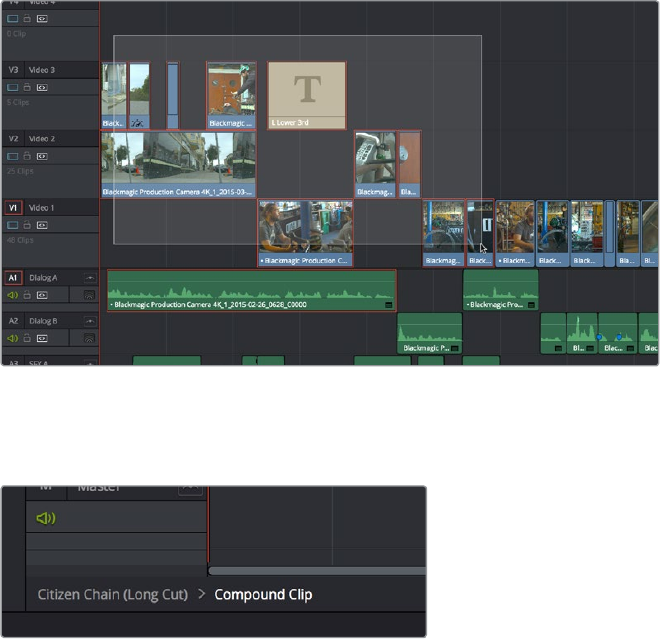Viewport: 660px width, 639px height.
Task: Select Video 2 clip showing bike handlebar
Action: [375, 164]
